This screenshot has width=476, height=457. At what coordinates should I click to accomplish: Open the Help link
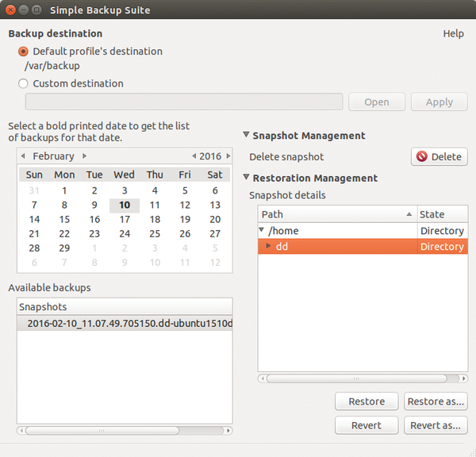(453, 33)
